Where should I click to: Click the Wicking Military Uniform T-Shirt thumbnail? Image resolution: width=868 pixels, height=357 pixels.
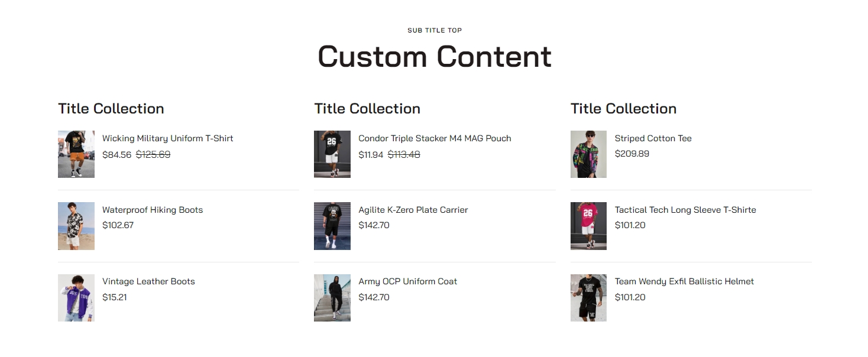pyautogui.click(x=76, y=154)
